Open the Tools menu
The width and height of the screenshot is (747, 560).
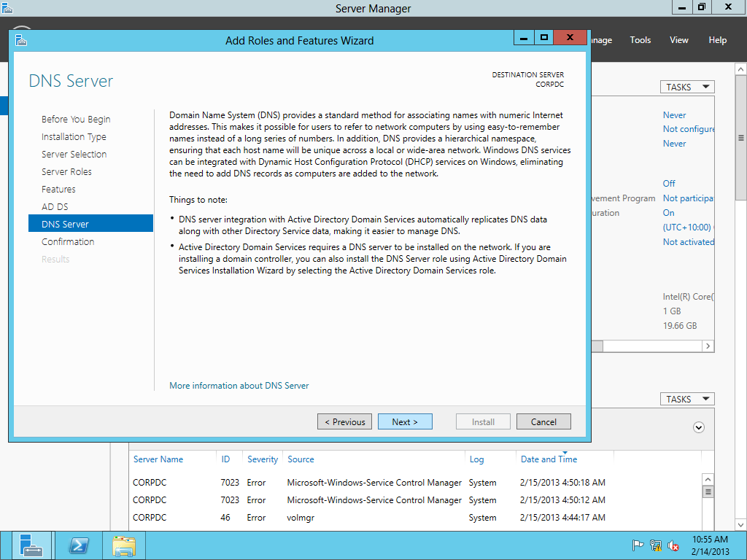click(x=640, y=40)
